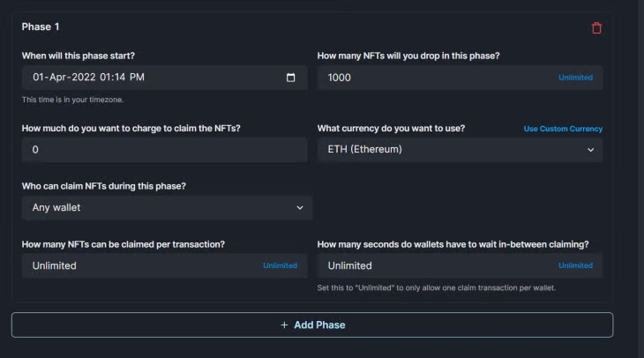Set per-transaction claim limit to Unlimited

(x=280, y=265)
